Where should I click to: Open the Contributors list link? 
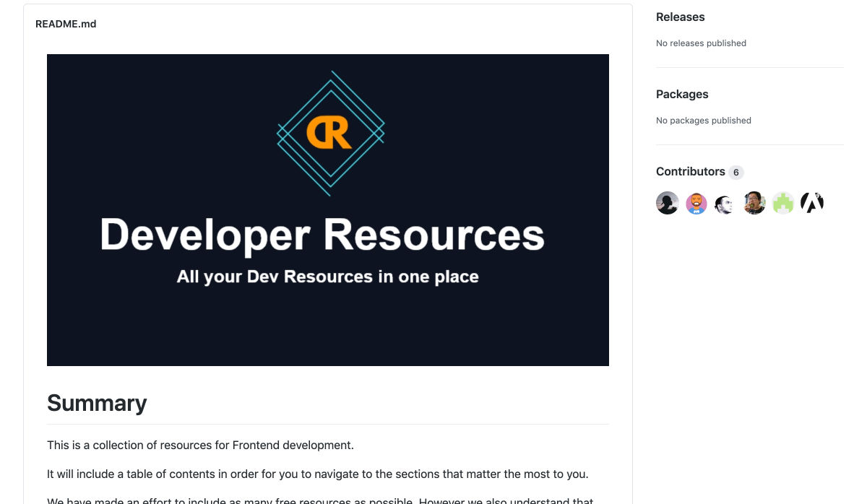pos(691,171)
